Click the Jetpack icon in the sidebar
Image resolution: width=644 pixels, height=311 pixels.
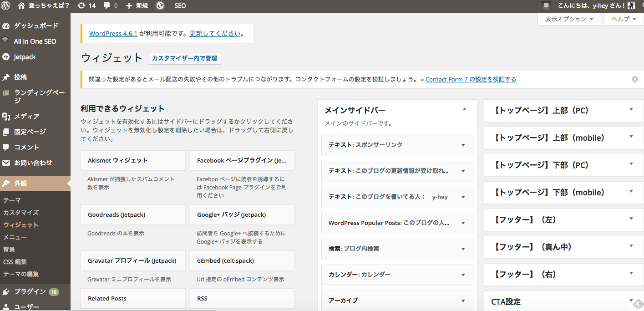[x=6, y=57]
